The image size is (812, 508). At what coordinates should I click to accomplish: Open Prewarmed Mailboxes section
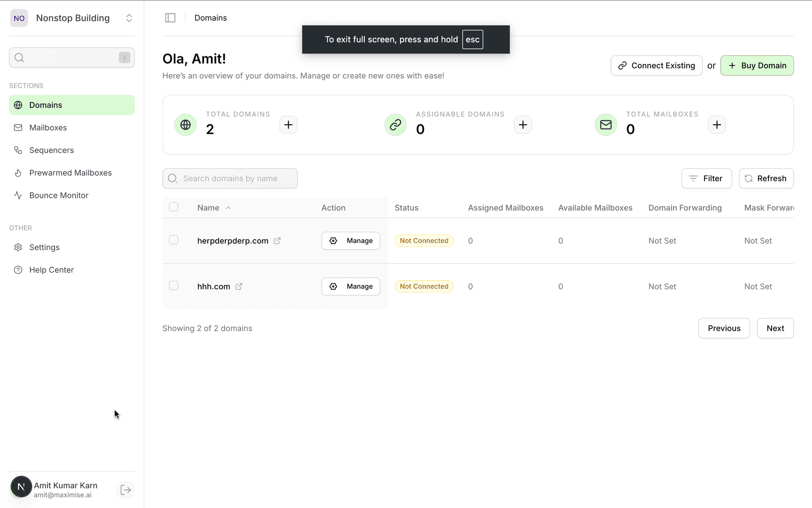click(72, 173)
